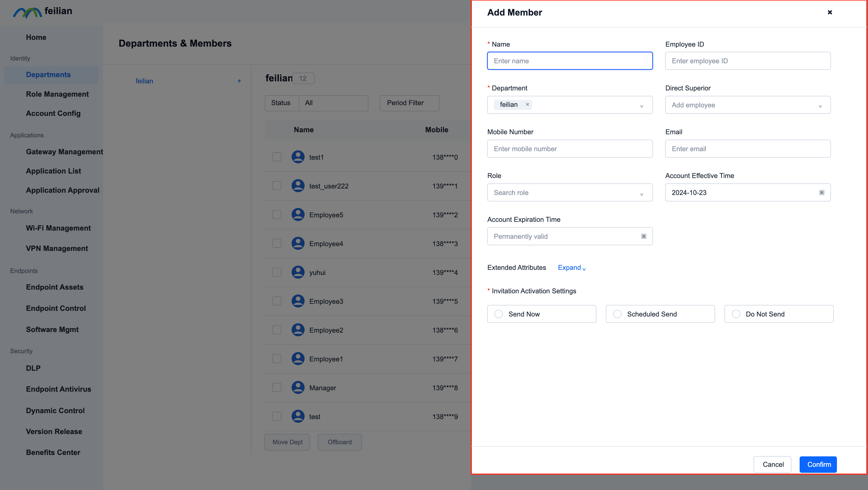Check the Employee3 row checkbox
The height and width of the screenshot is (490, 868).
click(x=277, y=301)
